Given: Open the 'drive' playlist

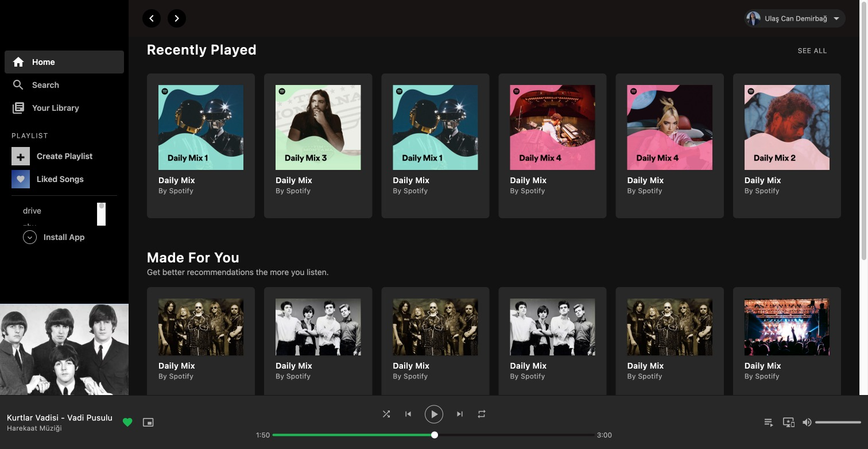Looking at the screenshot, I should tap(32, 211).
